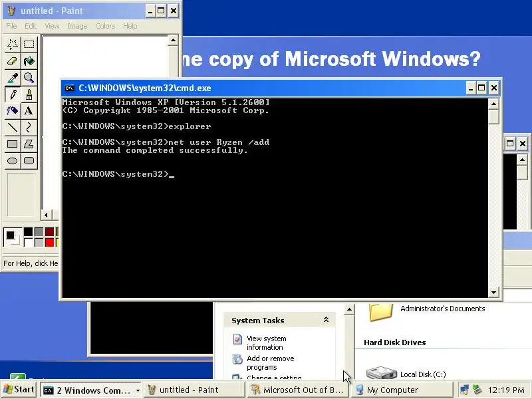Click the Add or remove programs icon
Image resolution: width=532 pixels, height=399 pixels.
point(237,359)
